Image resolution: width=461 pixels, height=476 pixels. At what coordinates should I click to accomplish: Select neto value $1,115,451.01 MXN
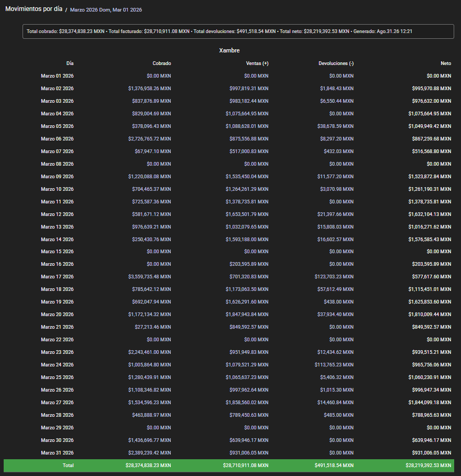pos(430,289)
